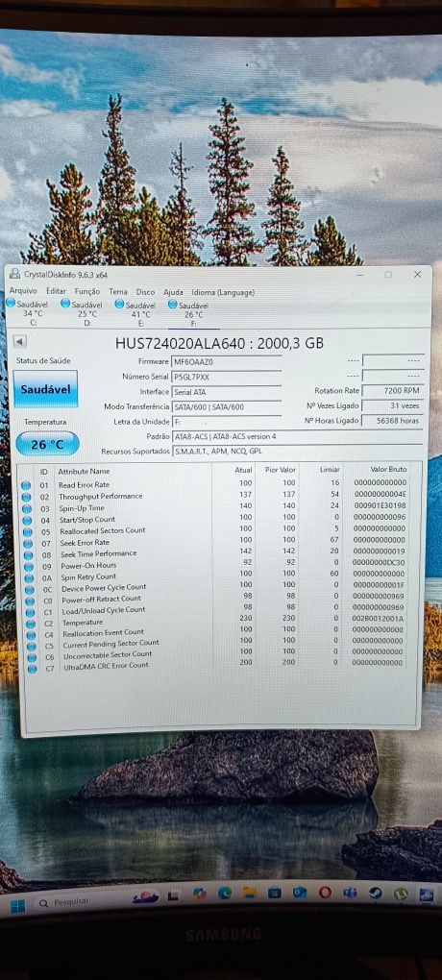This screenshot has width=442, height=980.
Task: Click the status icon for Device Power Cycle Count
Action: (30, 589)
